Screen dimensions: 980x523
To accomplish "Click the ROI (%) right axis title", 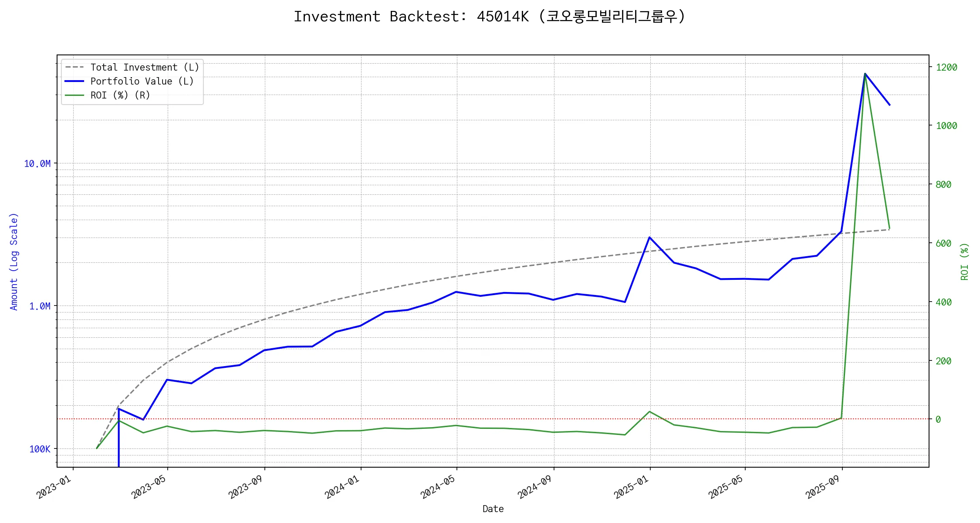I will coord(965,261).
